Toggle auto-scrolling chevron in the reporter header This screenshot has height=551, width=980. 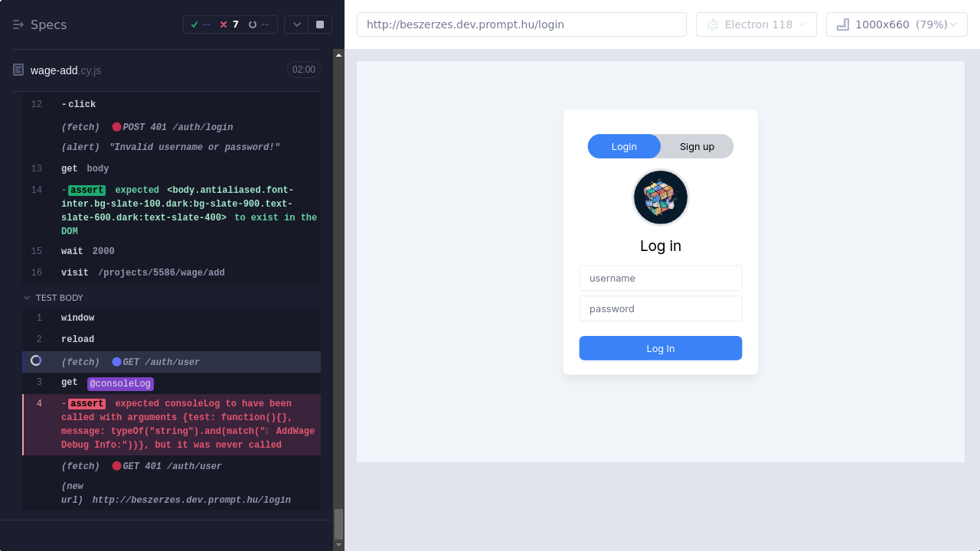(297, 24)
